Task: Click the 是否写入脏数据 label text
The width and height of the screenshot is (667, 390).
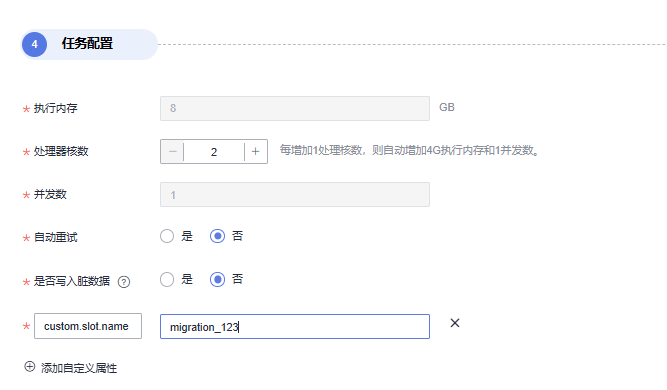Action: tap(72, 281)
